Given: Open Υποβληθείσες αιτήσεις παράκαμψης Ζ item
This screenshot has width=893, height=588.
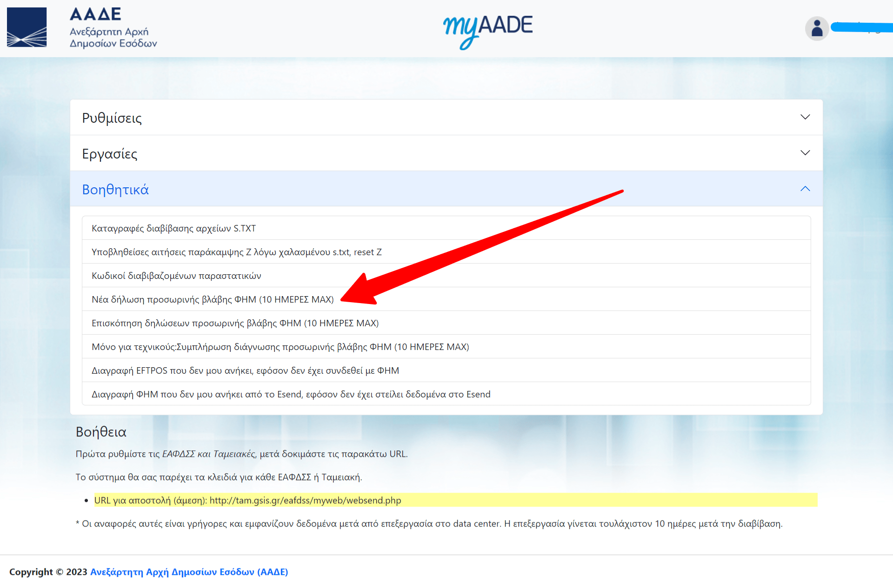Looking at the screenshot, I should click(x=446, y=252).
